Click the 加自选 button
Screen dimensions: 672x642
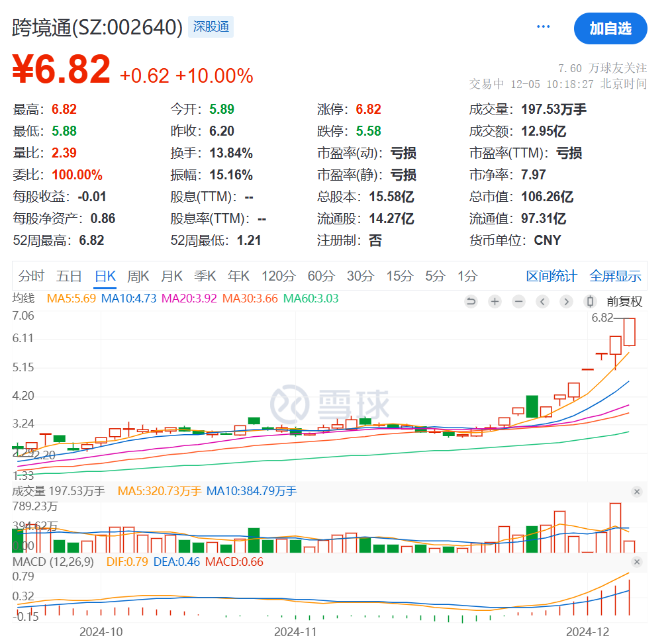(610, 28)
